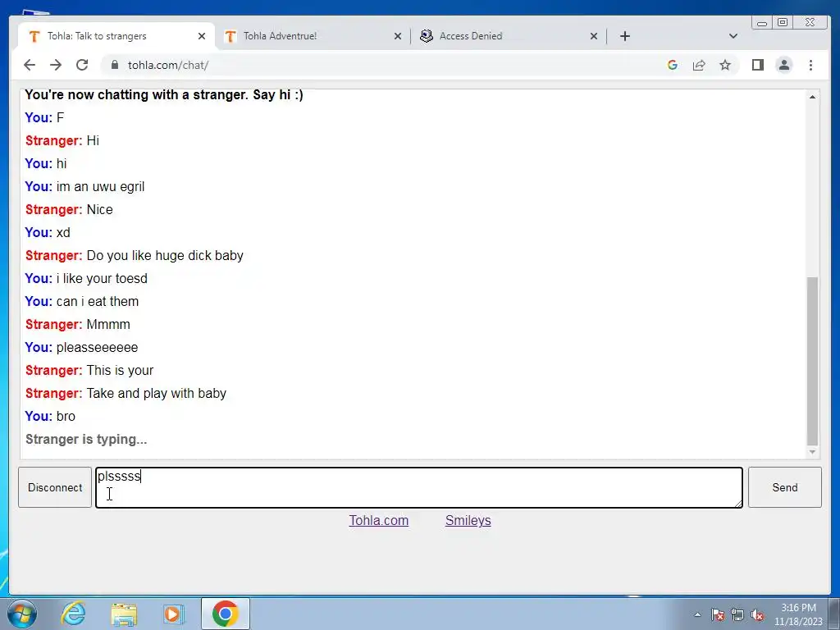840x630 pixels.
Task: Open the Chrome three-dot menu
Action: point(810,65)
